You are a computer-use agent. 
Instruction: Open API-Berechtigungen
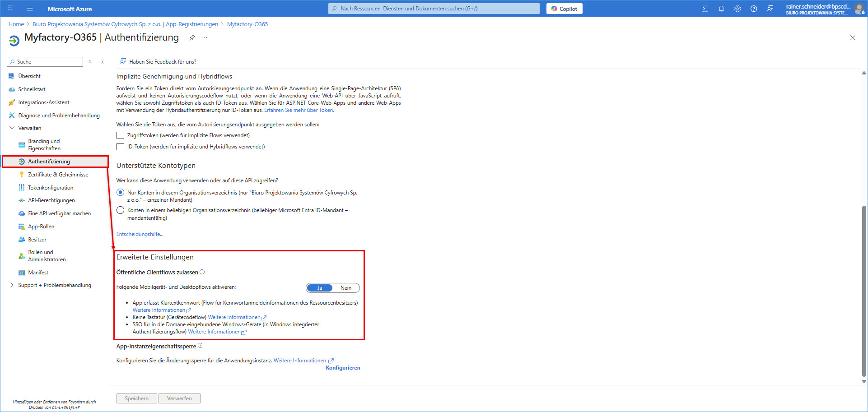[51, 200]
